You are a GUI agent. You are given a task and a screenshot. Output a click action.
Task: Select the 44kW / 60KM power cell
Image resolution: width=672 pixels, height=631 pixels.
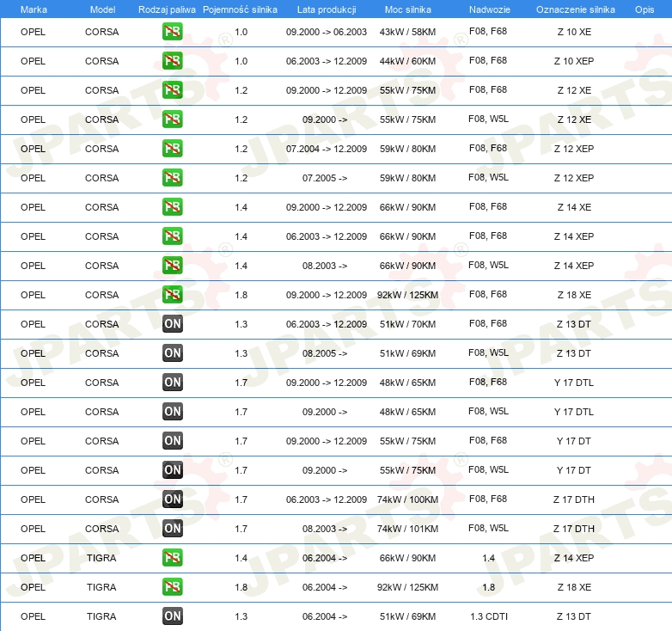pyautogui.click(x=407, y=61)
